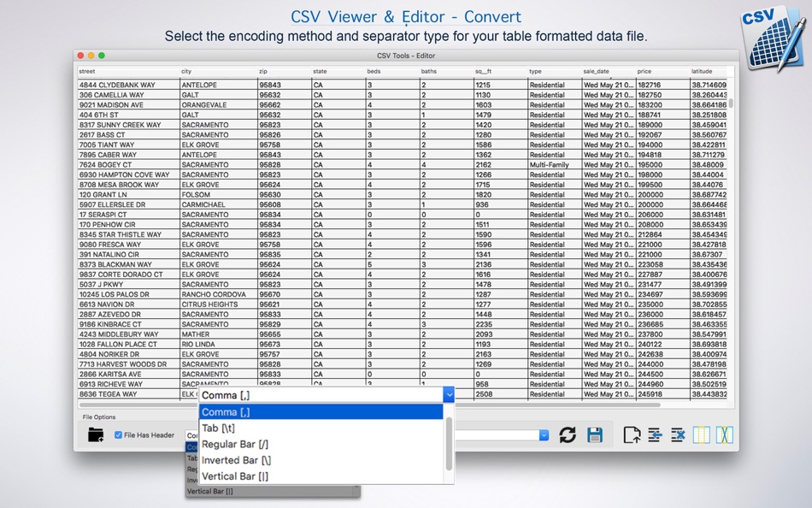Select cell 17 SERASPI CT
This screenshot has width=812, height=508.
128,215
